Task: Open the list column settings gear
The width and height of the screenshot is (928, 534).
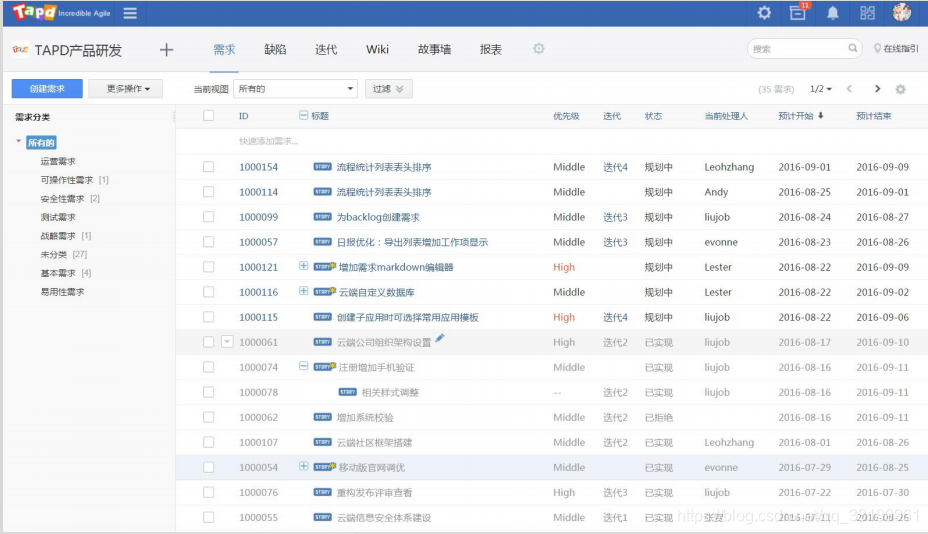Action: coord(900,89)
